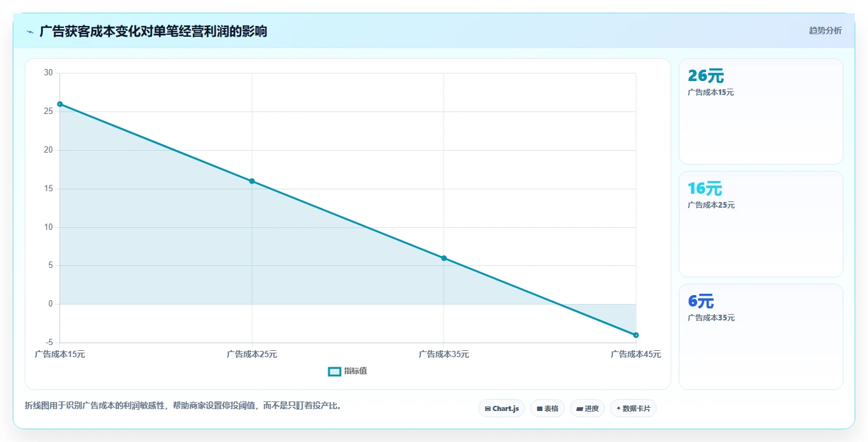The width and height of the screenshot is (868, 442).
Task: Click the x-axis label 广告成本15元
Action: [x=60, y=355]
